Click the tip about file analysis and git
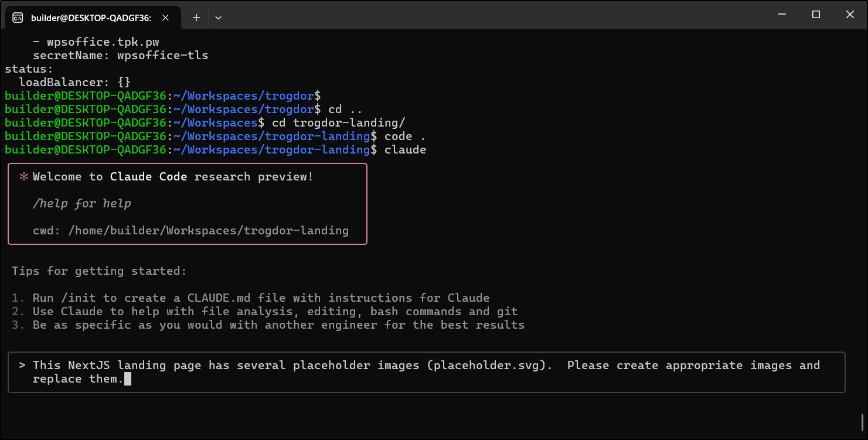The height and width of the screenshot is (440, 868). tap(264, 312)
